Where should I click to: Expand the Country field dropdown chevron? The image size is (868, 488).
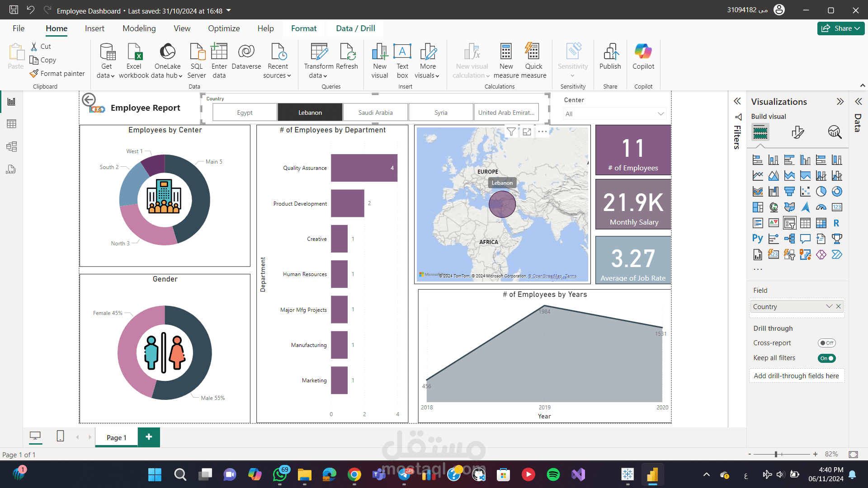[x=829, y=306]
